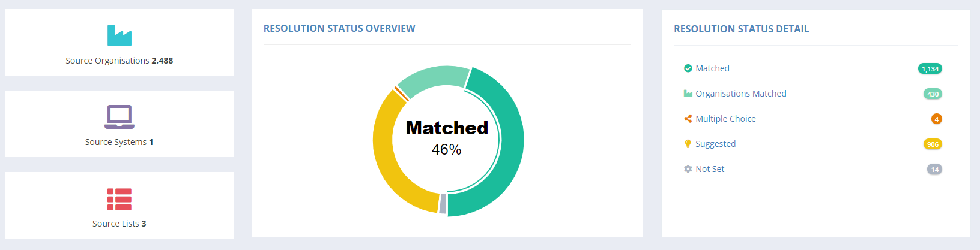980x250 pixels.
Task: Open the Organisations Matched link
Action: click(740, 94)
